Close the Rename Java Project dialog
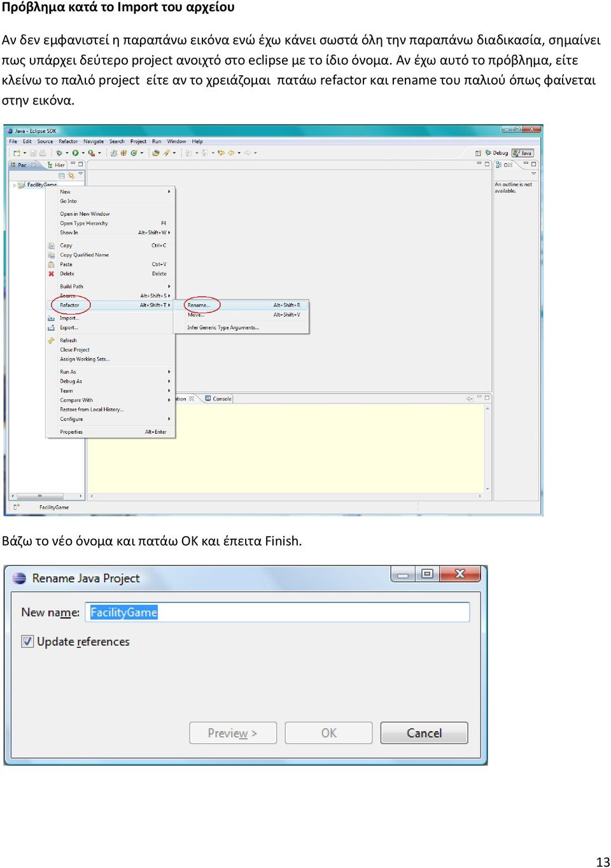The width and height of the screenshot is (611, 868). coord(460,574)
